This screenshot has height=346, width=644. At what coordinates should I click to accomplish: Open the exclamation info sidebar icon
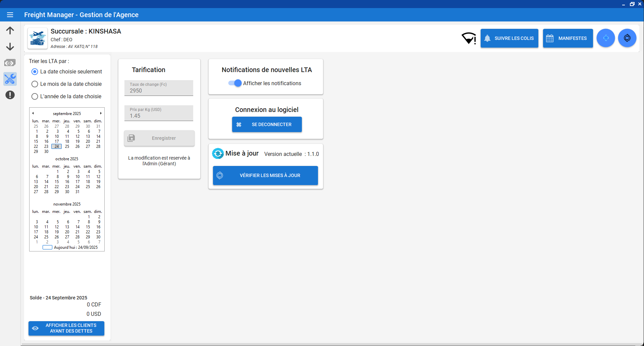pos(10,95)
